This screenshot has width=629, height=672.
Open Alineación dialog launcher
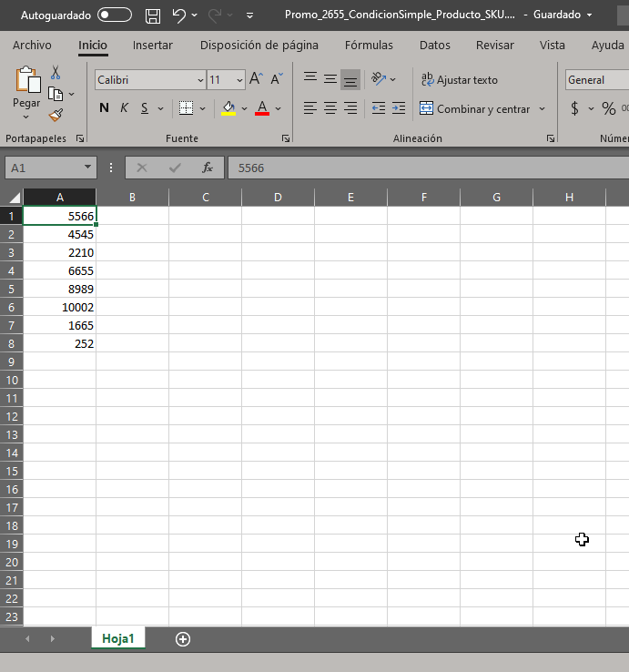coord(551,138)
